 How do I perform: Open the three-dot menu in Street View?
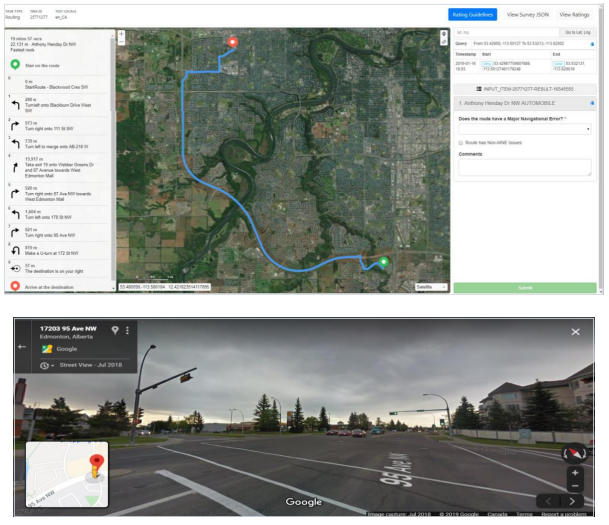pos(127,330)
